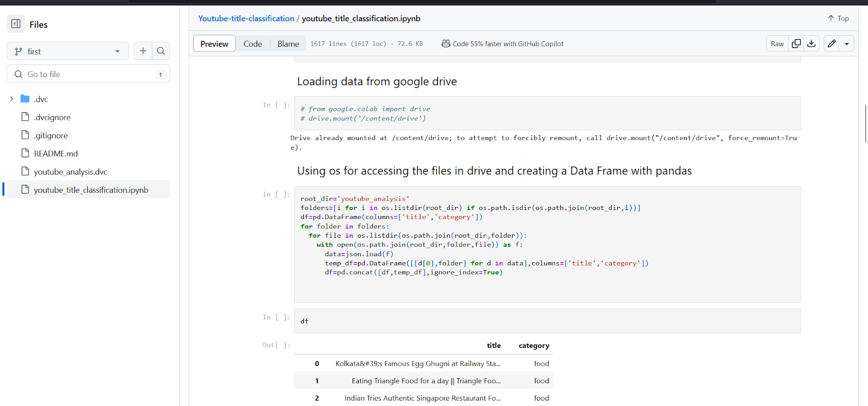The image size is (868, 406).
Task: Click the 'Using os for accessing the files' heading
Action: (x=494, y=171)
